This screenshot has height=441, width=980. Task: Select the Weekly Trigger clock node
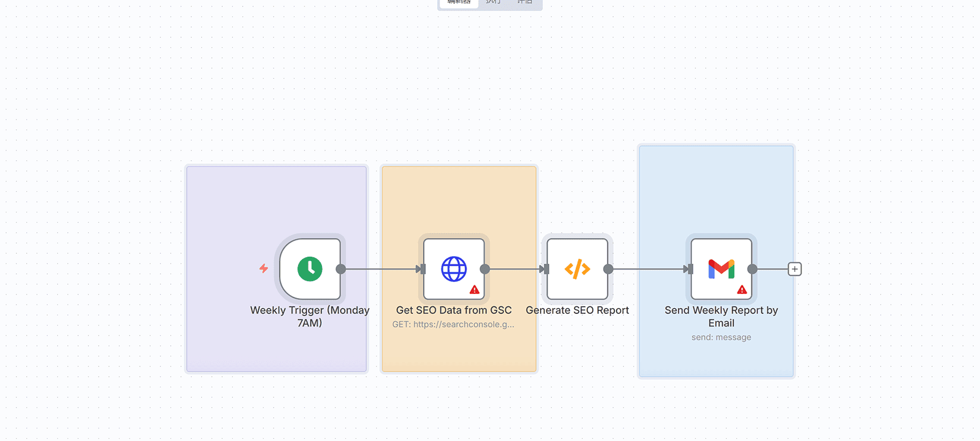310,269
